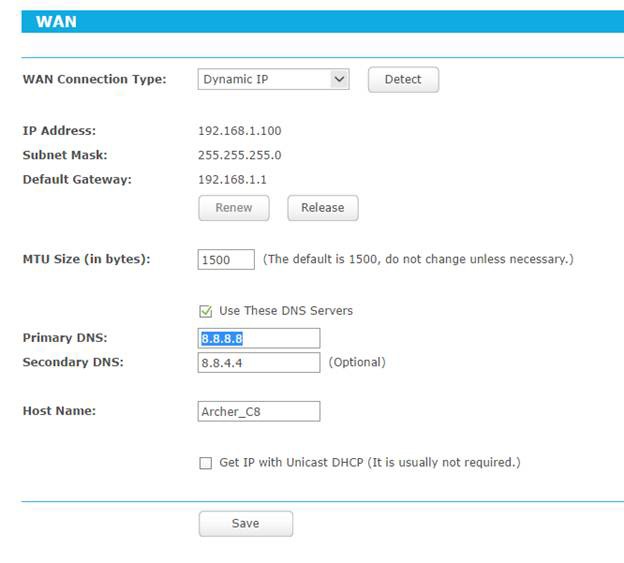Click the IP Address label
This screenshot has width=624, height=563.
(59, 131)
